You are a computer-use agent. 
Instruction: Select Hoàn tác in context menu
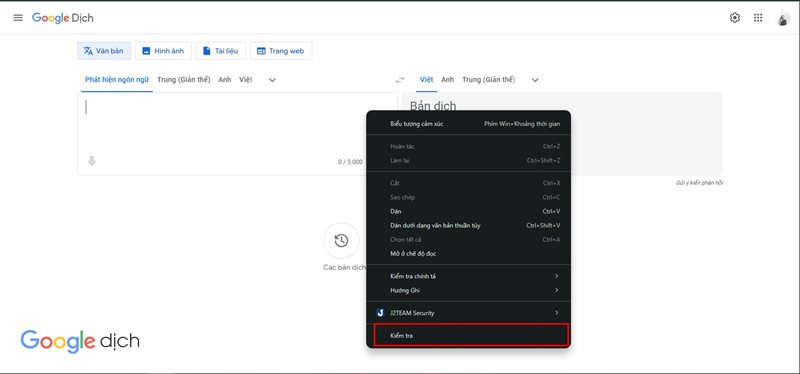pos(468,146)
